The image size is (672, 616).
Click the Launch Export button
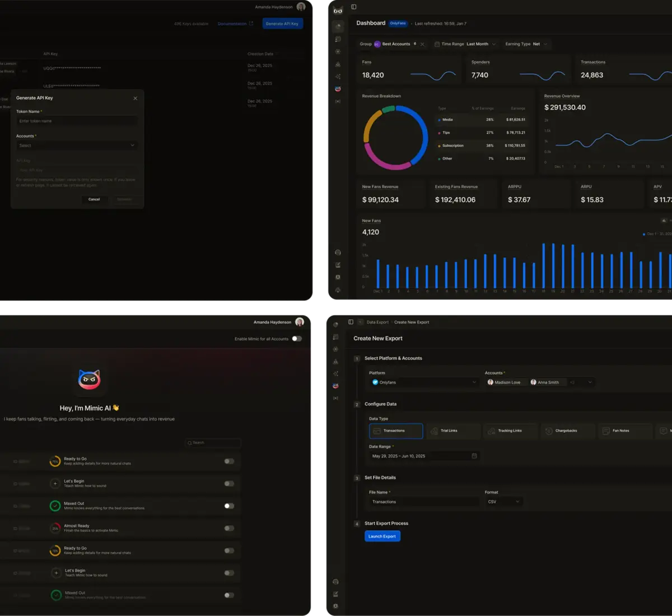(382, 536)
